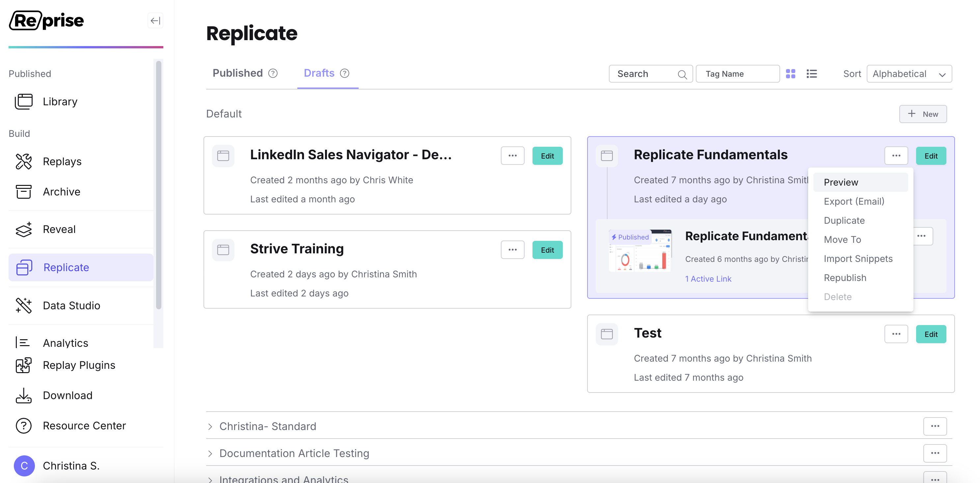Click Tag Name filter field
980x483 pixels.
(x=738, y=74)
